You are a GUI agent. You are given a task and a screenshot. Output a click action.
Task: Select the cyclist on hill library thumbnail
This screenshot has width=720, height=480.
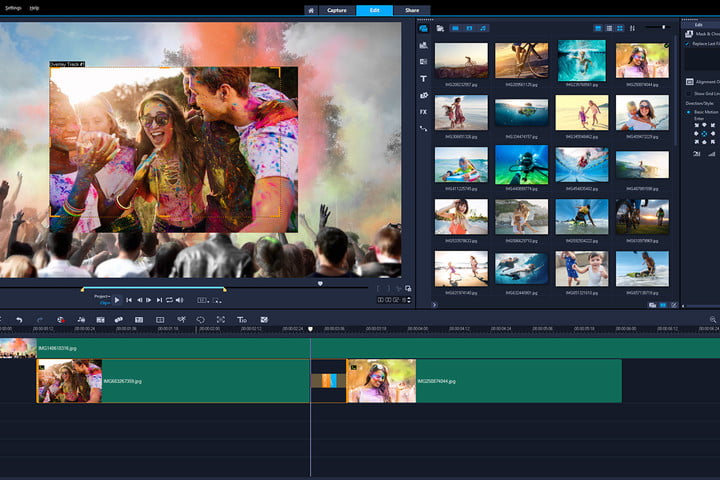coord(461,60)
